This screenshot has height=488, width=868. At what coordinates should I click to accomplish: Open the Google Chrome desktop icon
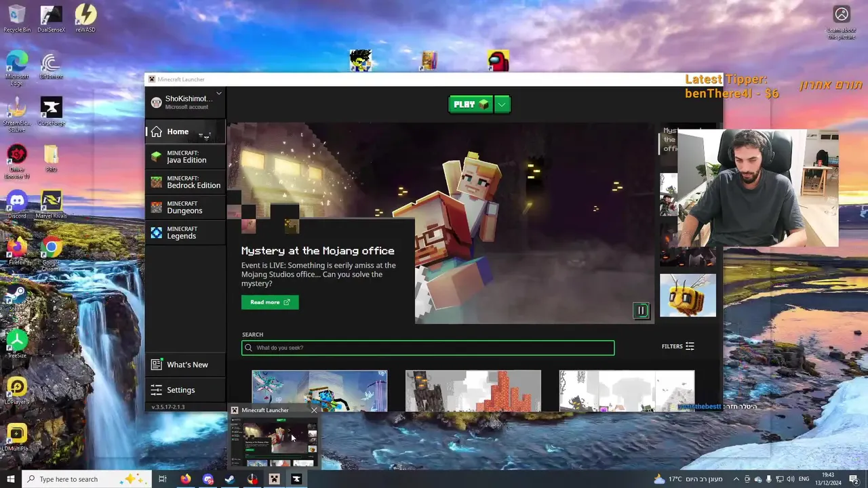coord(52,253)
